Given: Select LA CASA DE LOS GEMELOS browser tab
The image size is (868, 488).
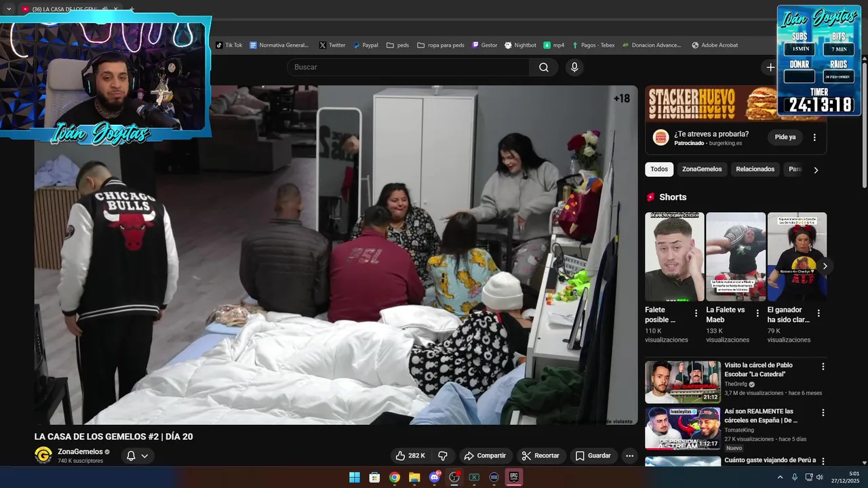Looking at the screenshot, I should [66, 9].
